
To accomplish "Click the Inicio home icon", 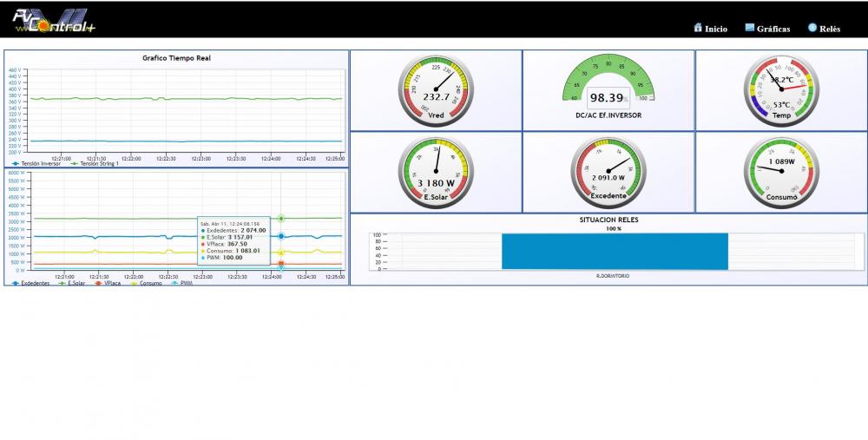I will [x=698, y=28].
